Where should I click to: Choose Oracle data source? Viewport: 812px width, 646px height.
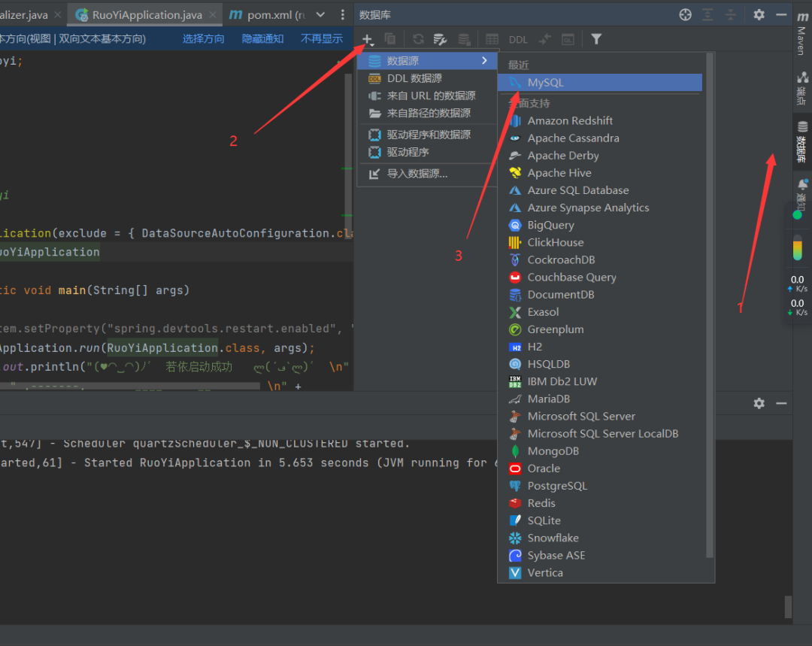coord(601,469)
